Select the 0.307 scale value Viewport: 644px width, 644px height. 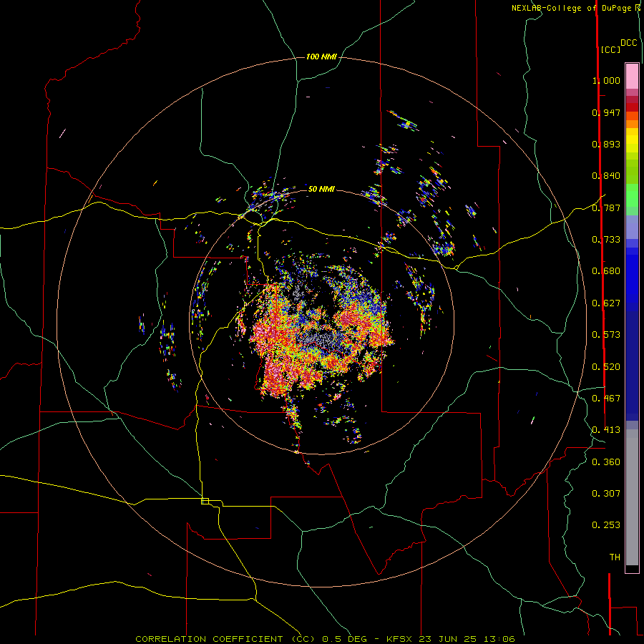606,494
